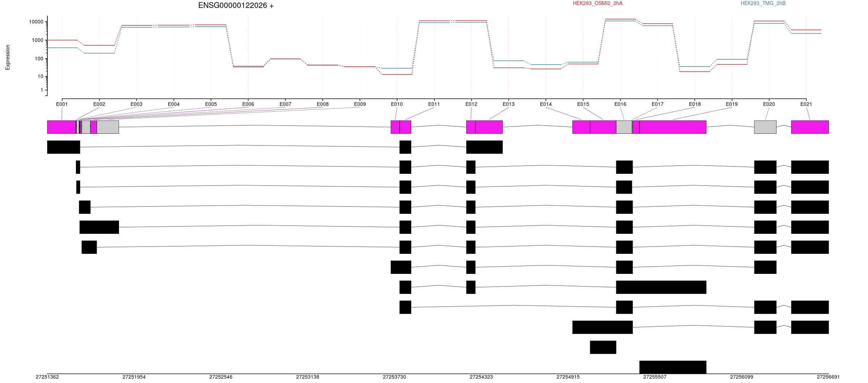
Task: Click the 10000 y-axis tick label
Action: 36,22
